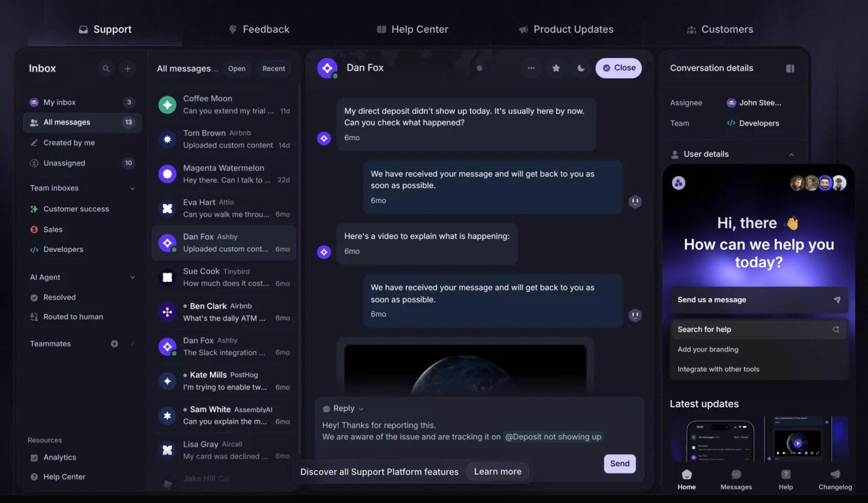Click the Send us a message field

coord(759,300)
